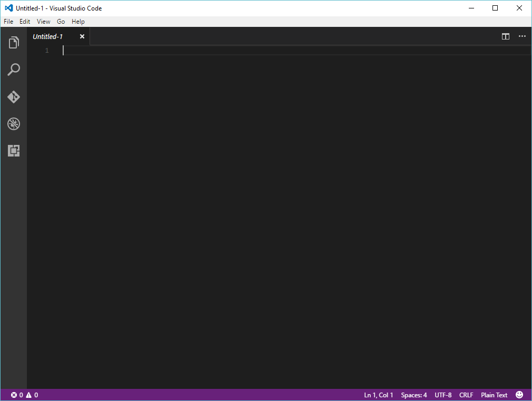This screenshot has width=532, height=401.
Task: Split the editor with the split icon
Action: coord(506,36)
